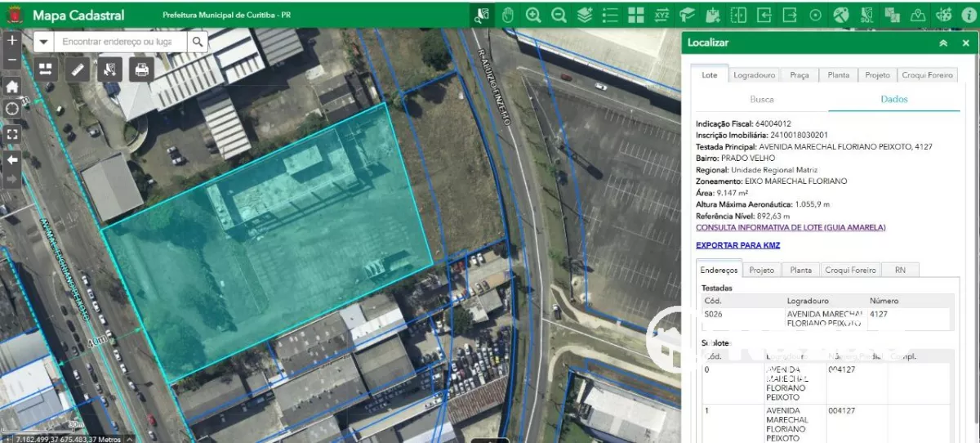The height and width of the screenshot is (443, 980).
Task: Collapse the Localizar panel
Action: (943, 43)
